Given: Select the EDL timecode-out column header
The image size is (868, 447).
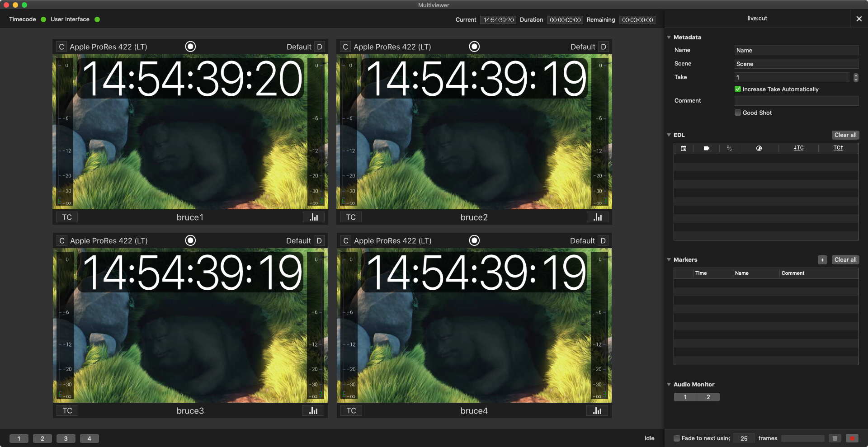Looking at the screenshot, I should (x=838, y=148).
